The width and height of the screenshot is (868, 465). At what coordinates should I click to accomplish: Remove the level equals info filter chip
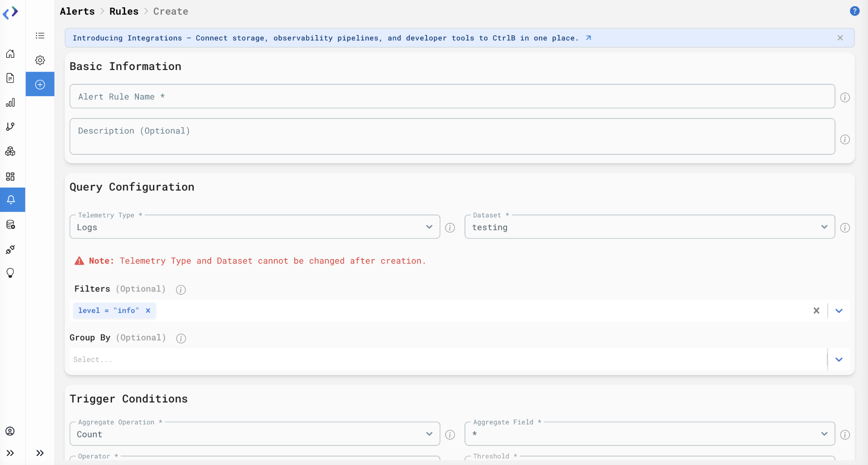147,310
